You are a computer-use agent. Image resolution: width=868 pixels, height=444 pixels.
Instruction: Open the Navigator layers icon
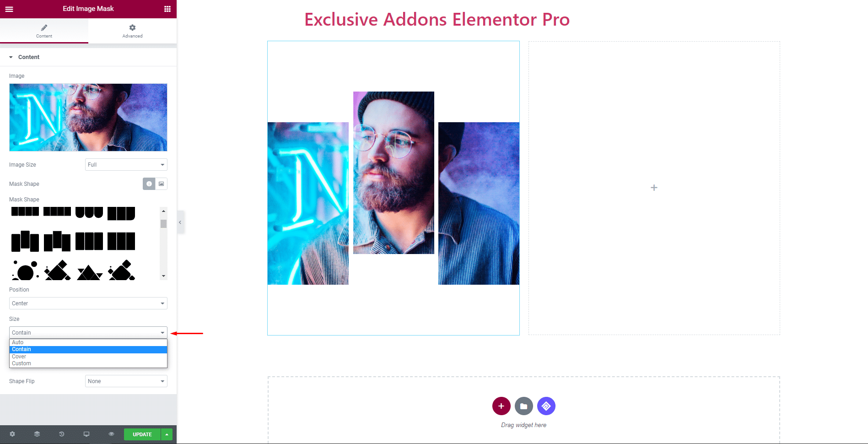(x=37, y=434)
